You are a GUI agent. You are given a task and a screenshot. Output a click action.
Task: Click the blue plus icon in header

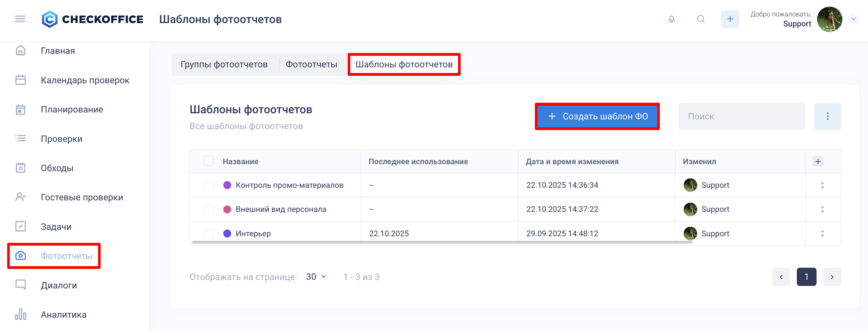(x=730, y=19)
